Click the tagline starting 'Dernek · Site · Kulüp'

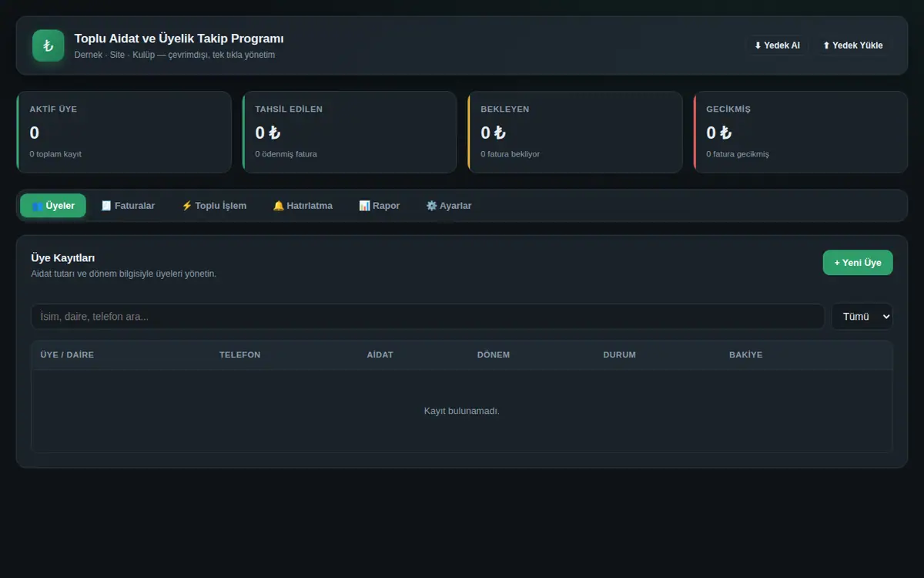pyautogui.click(x=175, y=55)
